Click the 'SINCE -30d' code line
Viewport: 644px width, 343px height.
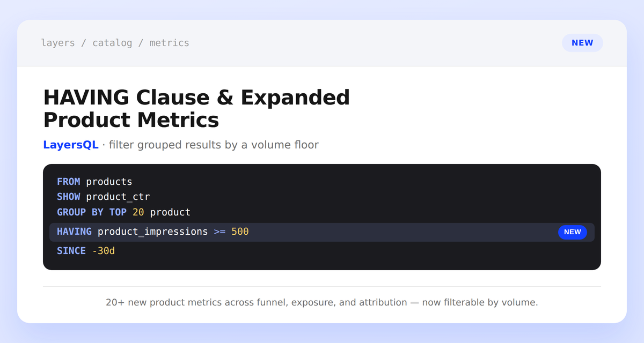(86, 250)
